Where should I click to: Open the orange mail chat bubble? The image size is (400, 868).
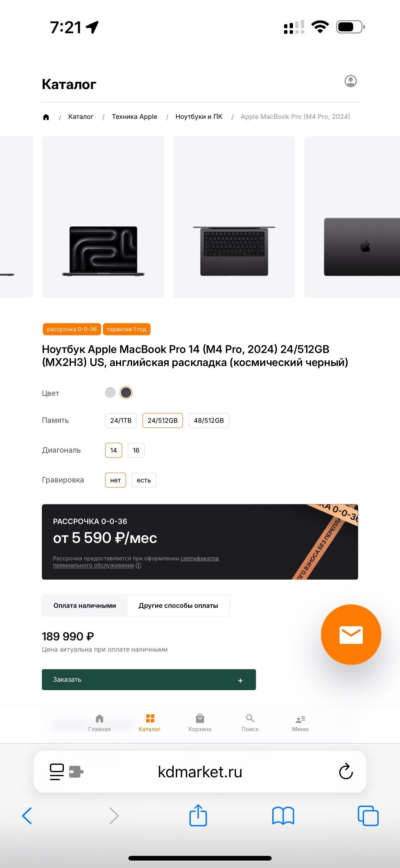click(351, 634)
